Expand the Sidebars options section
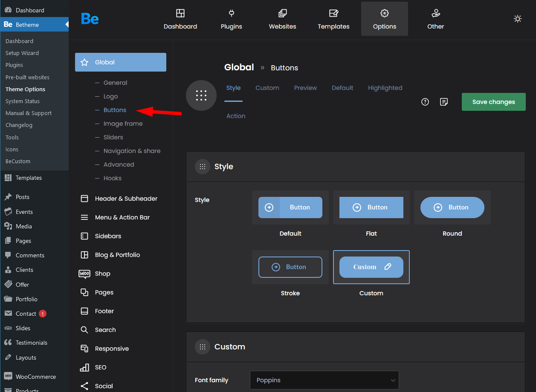 [121, 236]
